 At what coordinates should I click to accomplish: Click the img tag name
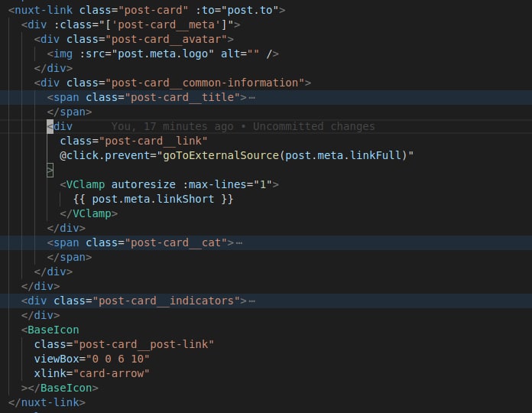point(63,54)
